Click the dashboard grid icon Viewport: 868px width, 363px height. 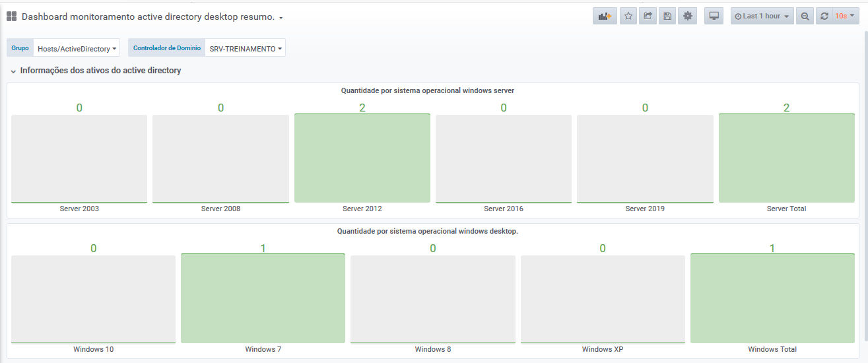(x=12, y=16)
